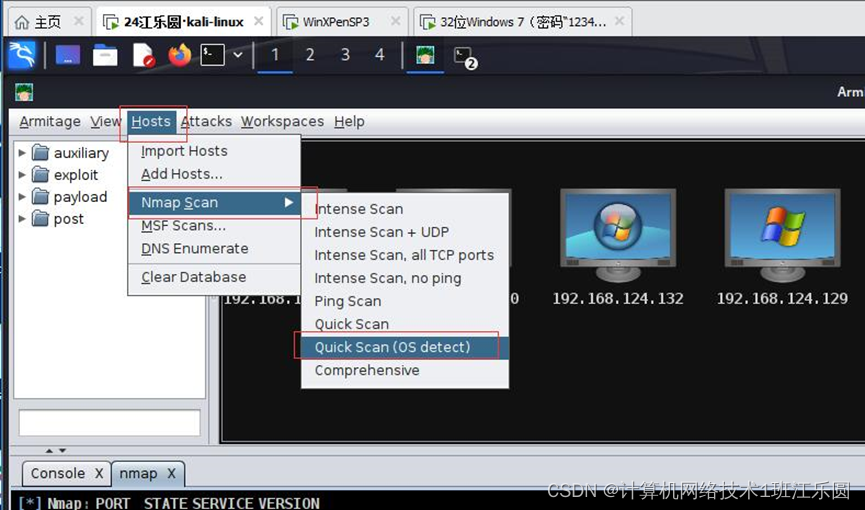Screen dimensions: 865x510
Task: Expand the payload module folder
Action: (x=22, y=196)
